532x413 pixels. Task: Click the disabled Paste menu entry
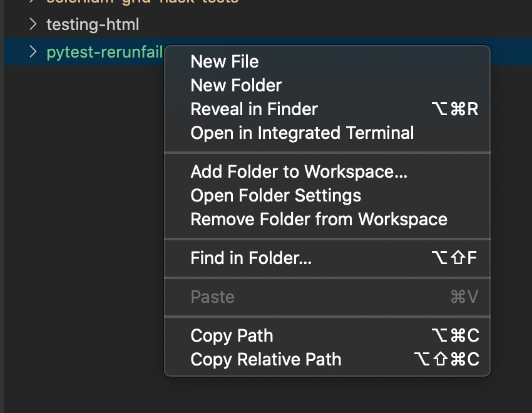(212, 297)
